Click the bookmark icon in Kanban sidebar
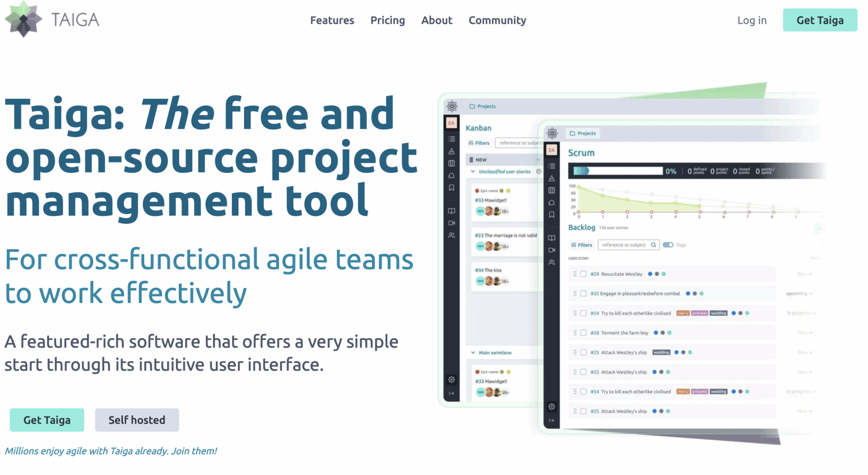The height and width of the screenshot is (475, 868). click(x=451, y=188)
